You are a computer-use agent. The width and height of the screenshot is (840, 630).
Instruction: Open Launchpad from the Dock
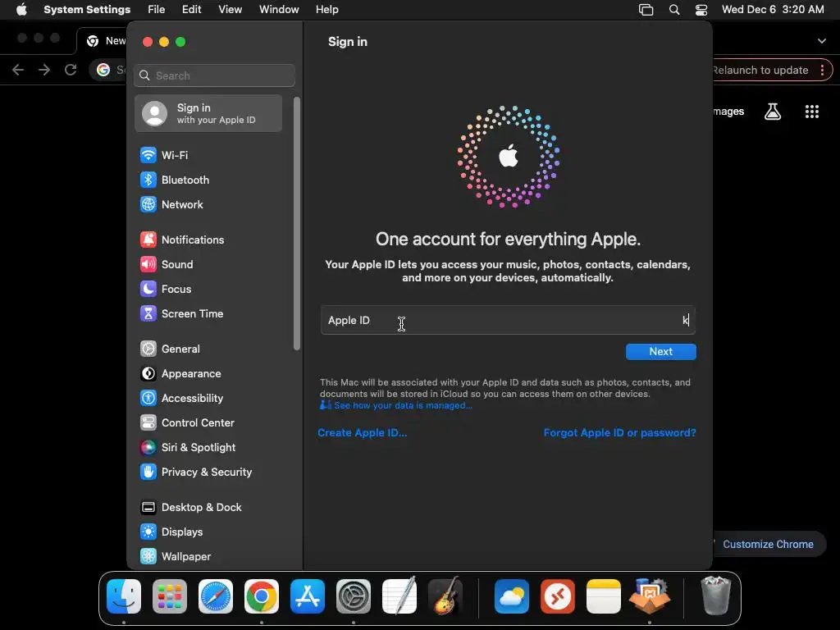click(170, 596)
